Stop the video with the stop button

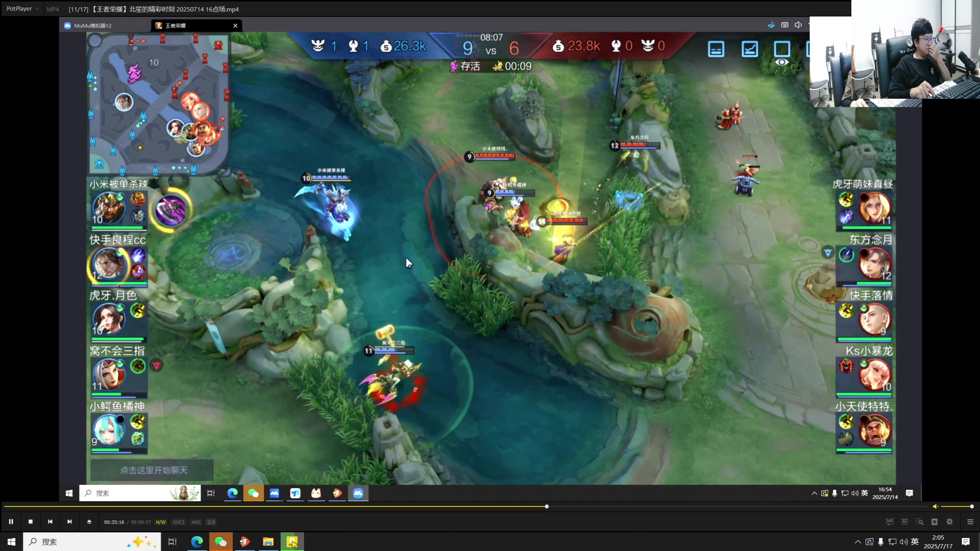[x=31, y=522]
